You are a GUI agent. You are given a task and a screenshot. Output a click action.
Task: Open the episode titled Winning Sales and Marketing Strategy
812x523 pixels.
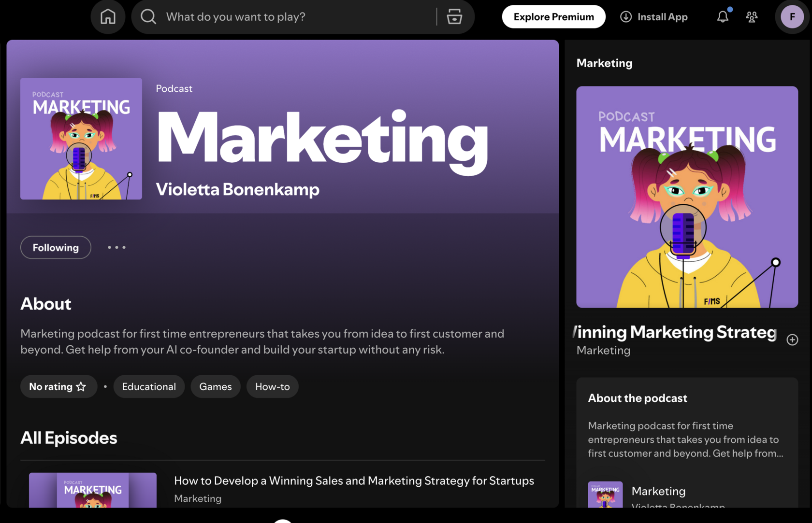coord(354,481)
